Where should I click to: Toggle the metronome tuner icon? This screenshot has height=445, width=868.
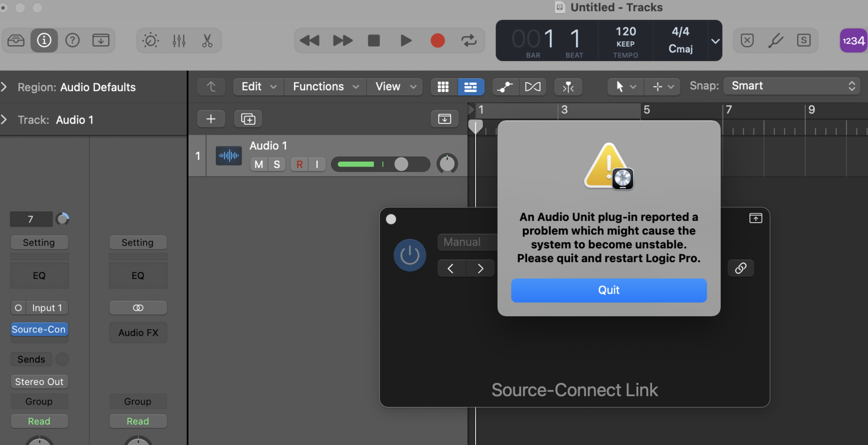(x=775, y=40)
